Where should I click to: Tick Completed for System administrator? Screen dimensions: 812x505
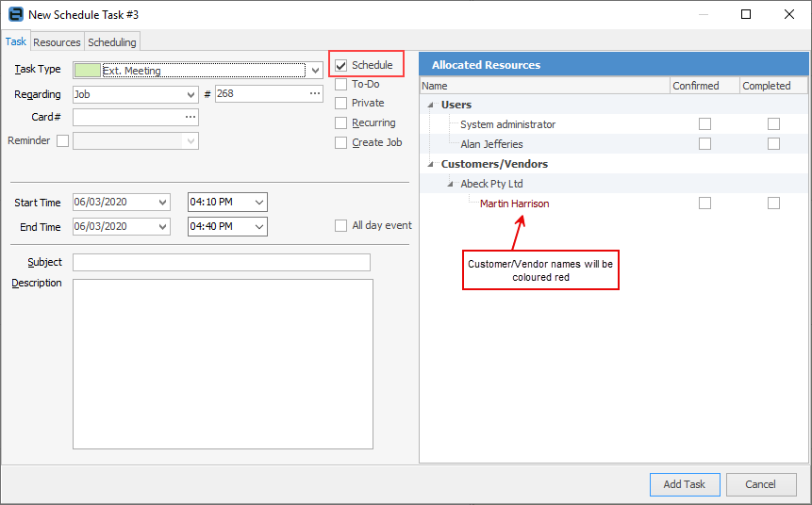point(773,123)
